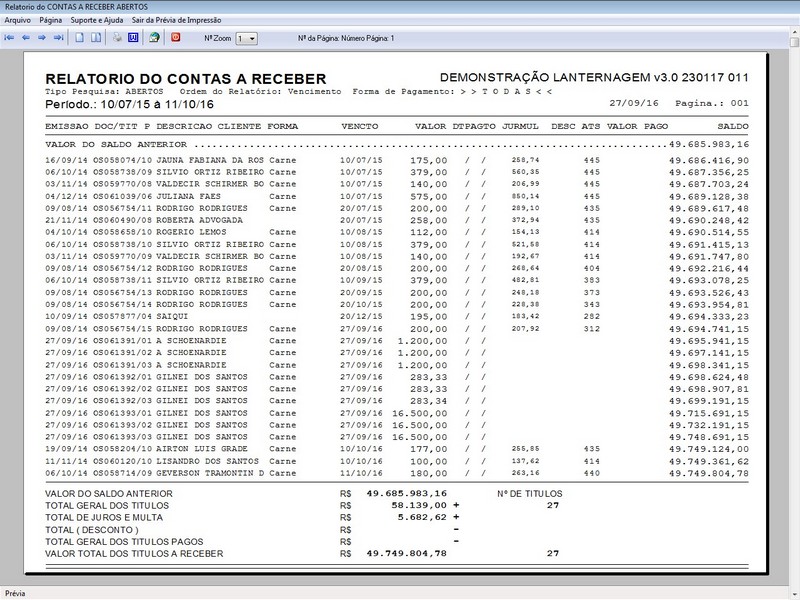Screen dimensions: 800x600
Task: Click the vertical scrollbar thumb
Action: point(794,42)
